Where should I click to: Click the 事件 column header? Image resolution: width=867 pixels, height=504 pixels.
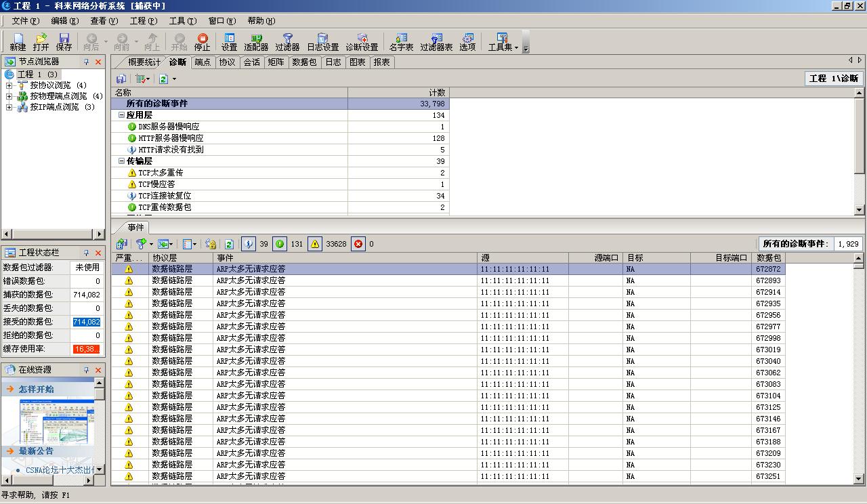pyautogui.click(x=345, y=258)
